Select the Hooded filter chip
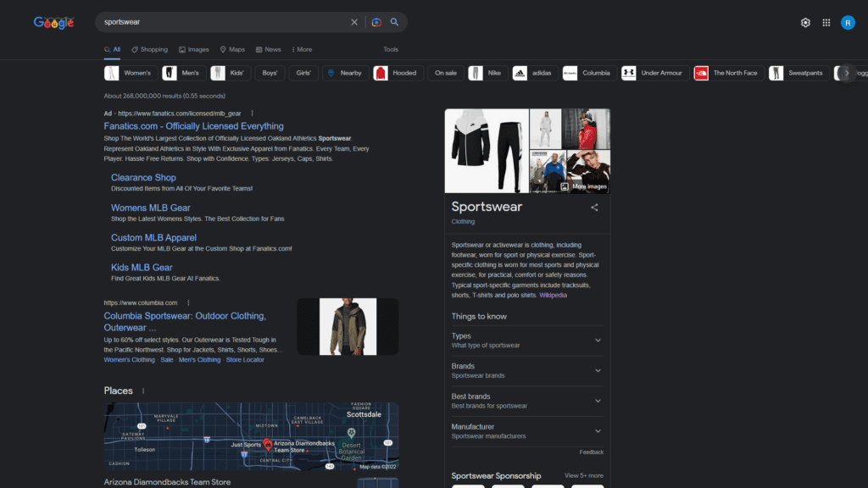868x488 pixels. coord(398,73)
